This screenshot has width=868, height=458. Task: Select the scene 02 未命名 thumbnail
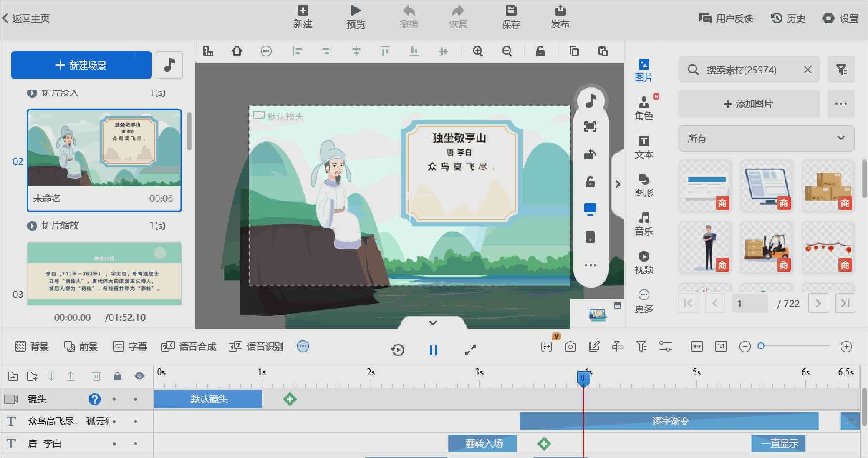(x=104, y=160)
